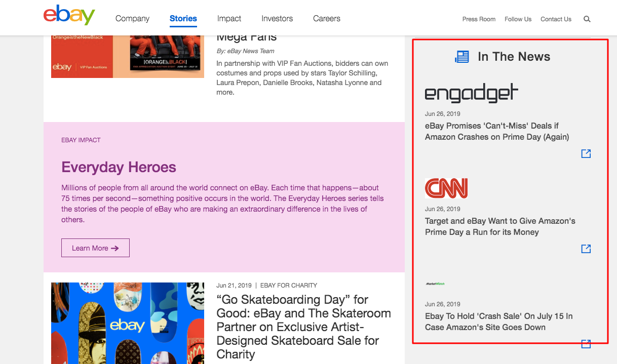Open the skateboard decks article thumbnail
The height and width of the screenshot is (364, 617).
coord(128,323)
